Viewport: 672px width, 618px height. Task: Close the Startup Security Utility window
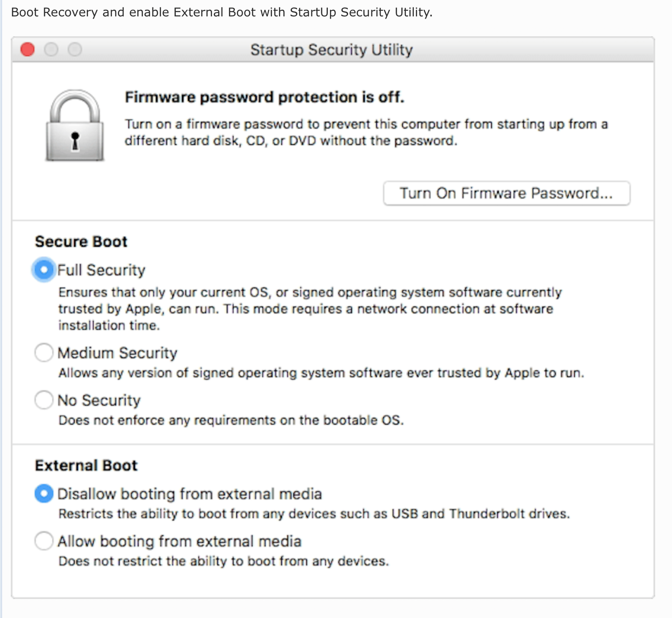pos(28,50)
